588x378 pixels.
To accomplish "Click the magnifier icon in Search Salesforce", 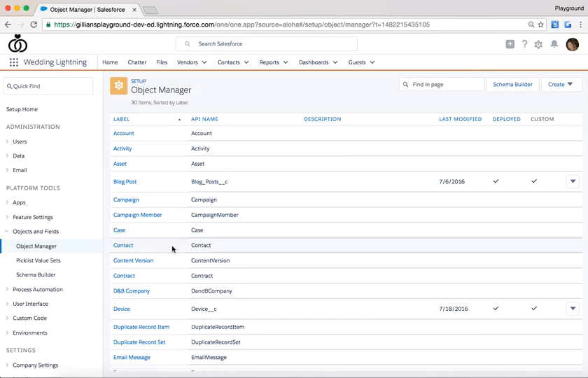I will (x=188, y=44).
